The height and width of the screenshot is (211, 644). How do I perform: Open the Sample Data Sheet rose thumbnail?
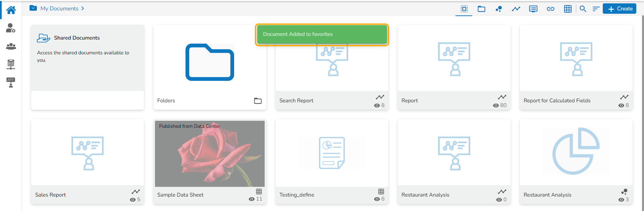tap(210, 154)
